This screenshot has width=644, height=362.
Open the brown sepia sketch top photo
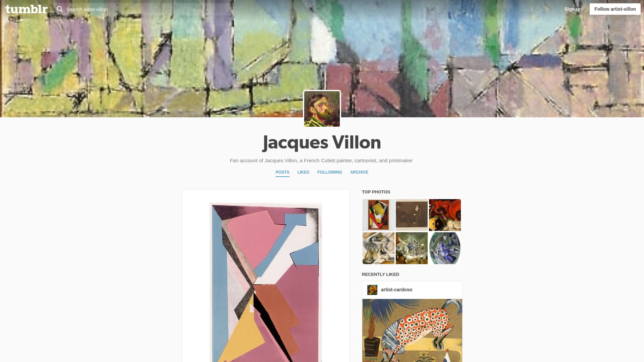point(412,215)
